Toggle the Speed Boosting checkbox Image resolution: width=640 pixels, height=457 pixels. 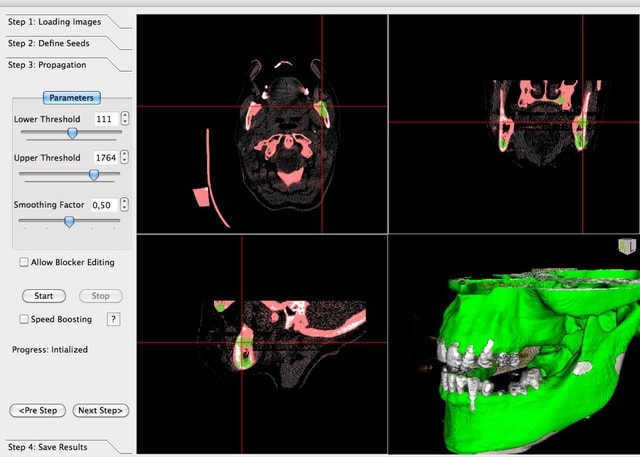click(x=24, y=319)
